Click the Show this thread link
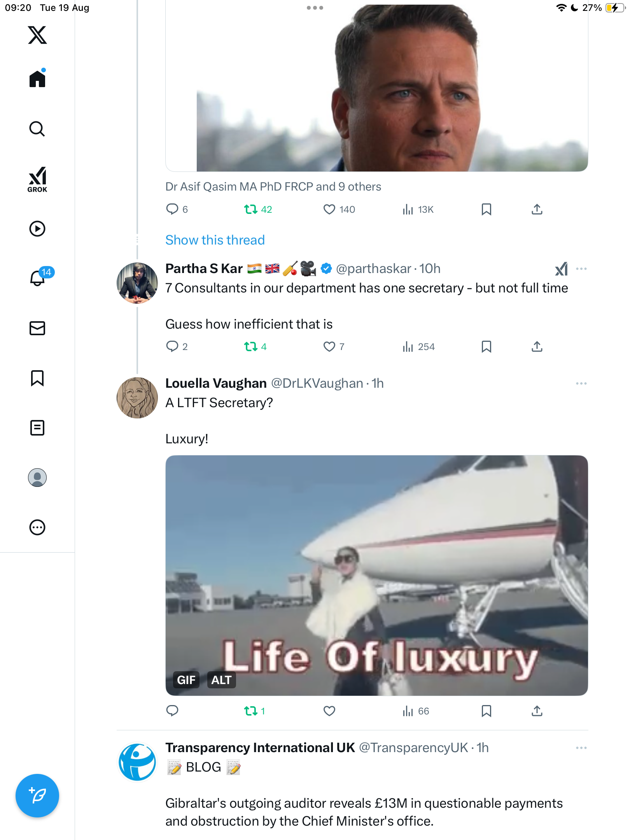 [x=215, y=240]
